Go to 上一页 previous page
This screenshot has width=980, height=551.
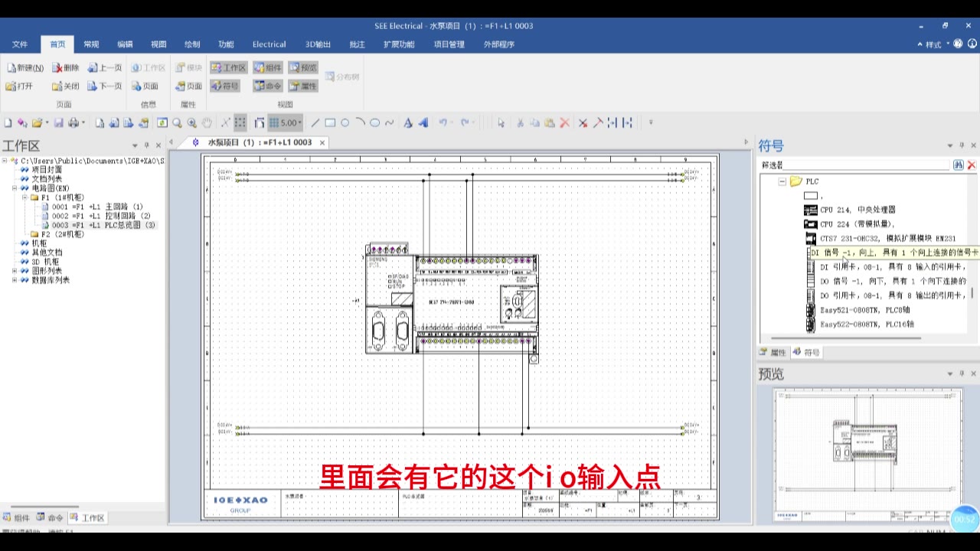[105, 68]
